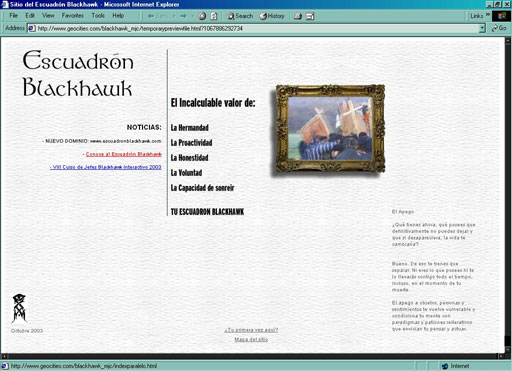Click the Stop loading toolbar icon

[202, 16]
